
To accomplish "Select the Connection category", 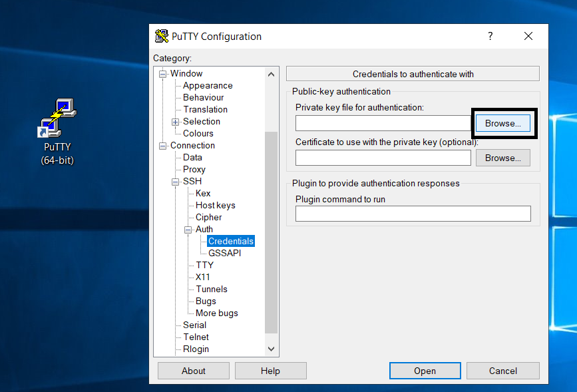I will click(192, 145).
